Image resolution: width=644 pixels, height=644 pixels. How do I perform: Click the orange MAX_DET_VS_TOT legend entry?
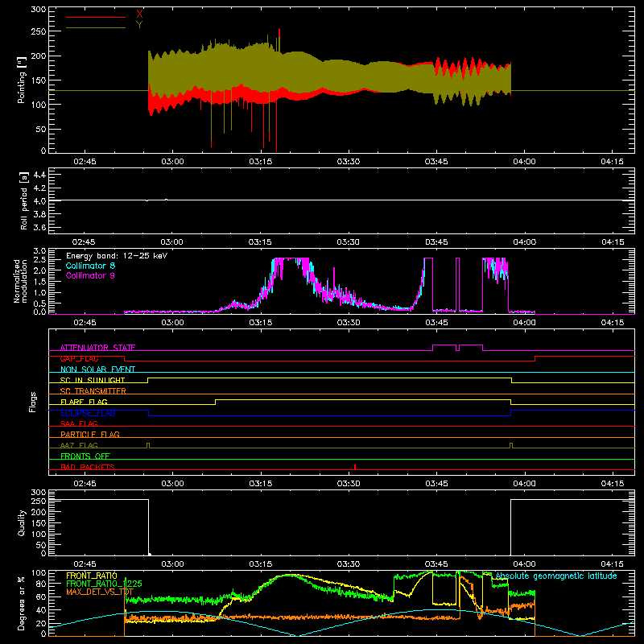click(x=100, y=592)
